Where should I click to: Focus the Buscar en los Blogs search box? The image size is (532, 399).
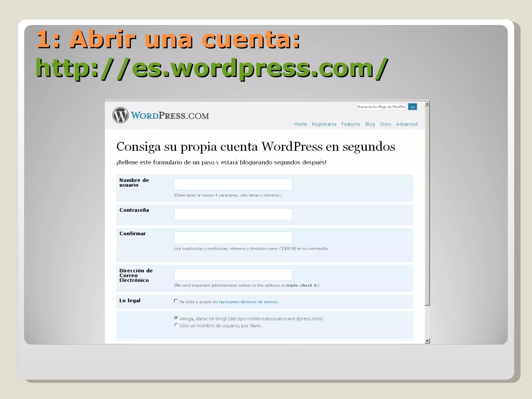381,107
